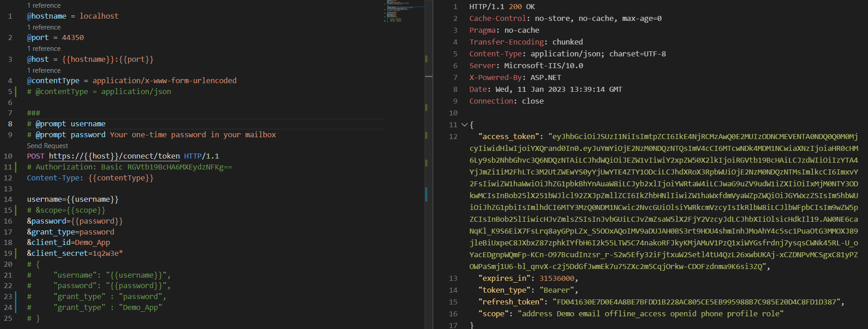
Task: Click 'X-Powered-By: ASP.NET' header
Action: tap(515, 78)
